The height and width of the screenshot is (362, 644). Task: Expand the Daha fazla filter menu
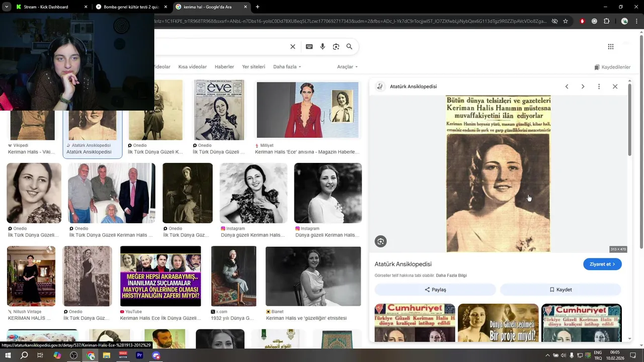click(x=287, y=67)
